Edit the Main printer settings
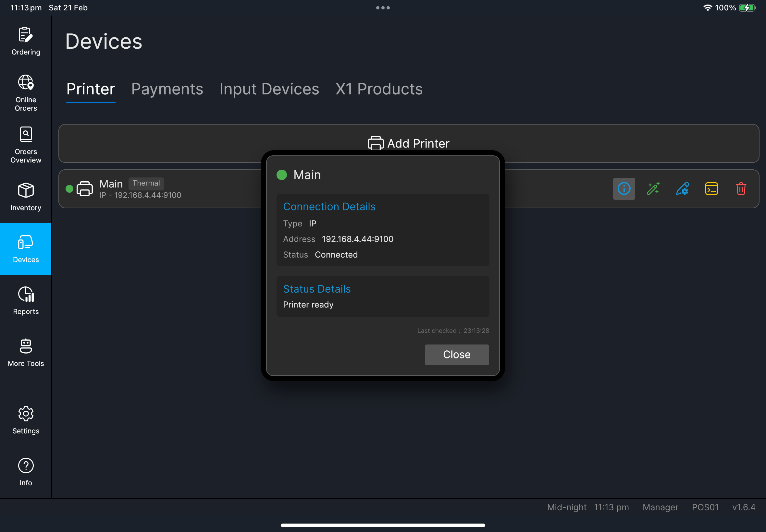Viewport: 766px width, 532px height. 682,189
